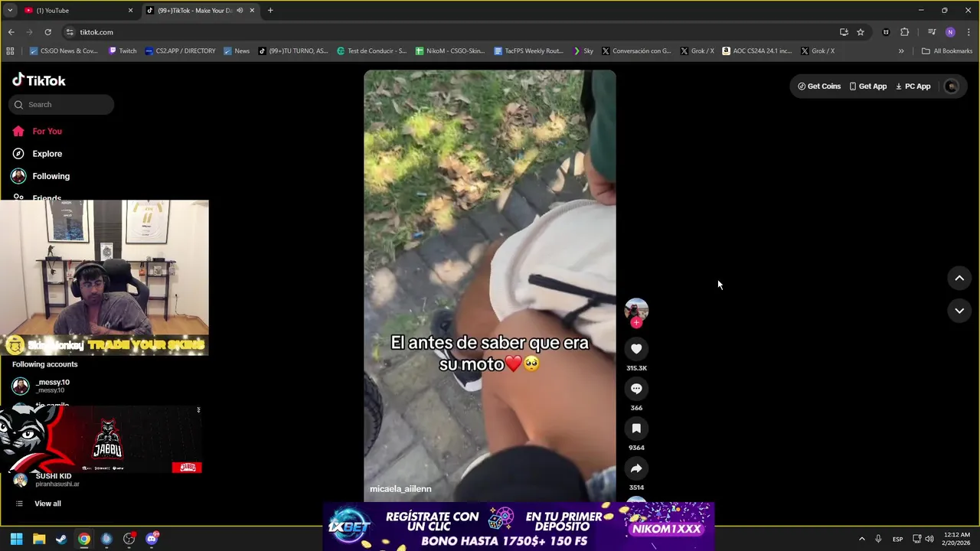Open the tab search dropdown arrow
Image resolution: width=980 pixels, height=551 pixels.
click(x=10, y=11)
